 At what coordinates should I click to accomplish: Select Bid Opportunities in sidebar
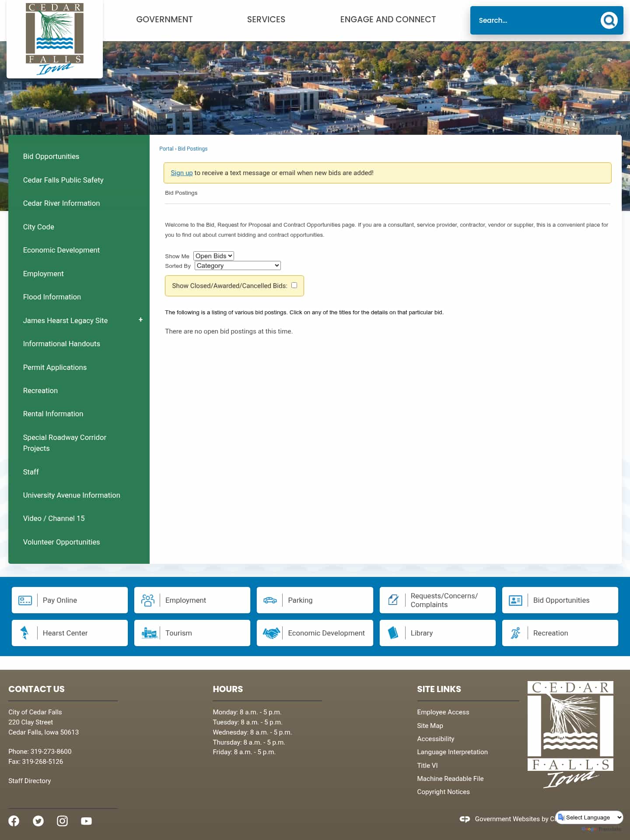coord(51,156)
